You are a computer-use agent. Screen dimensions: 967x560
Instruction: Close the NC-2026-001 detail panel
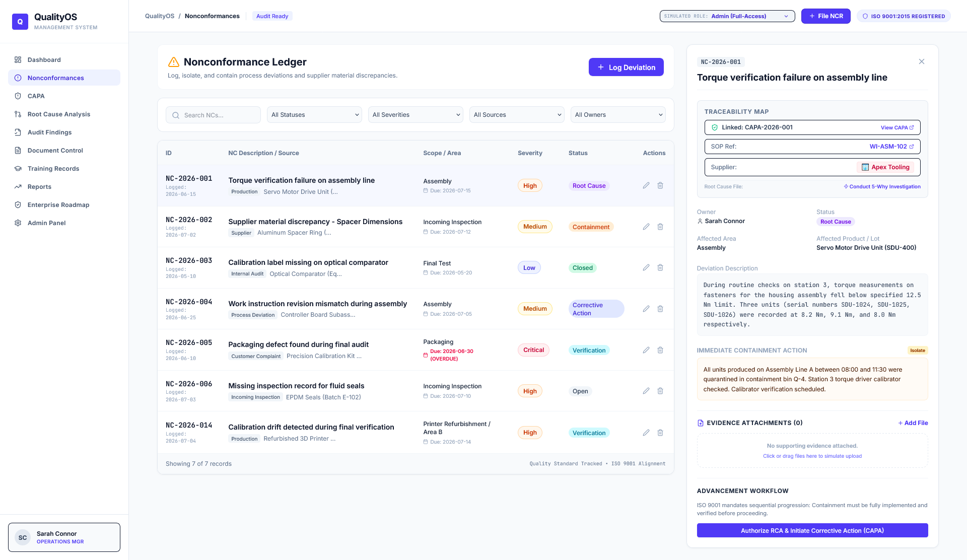click(922, 61)
